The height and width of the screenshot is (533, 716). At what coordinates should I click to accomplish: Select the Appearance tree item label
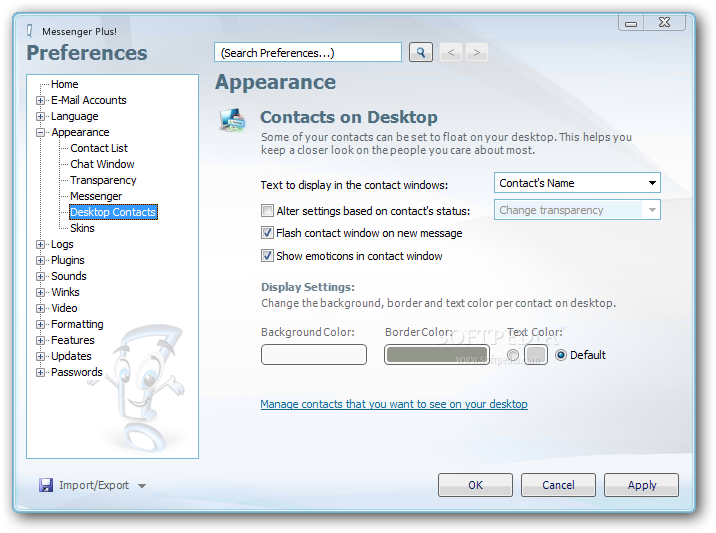tap(80, 132)
